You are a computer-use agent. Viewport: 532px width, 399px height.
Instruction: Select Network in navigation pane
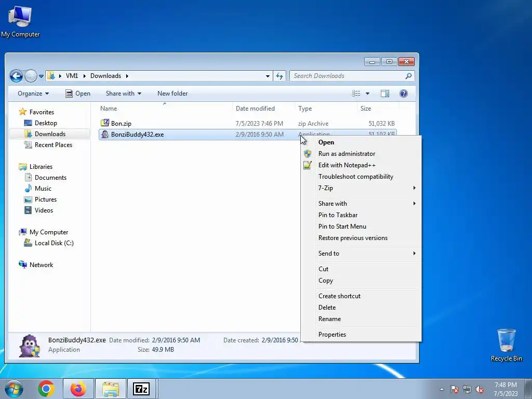click(x=36, y=264)
